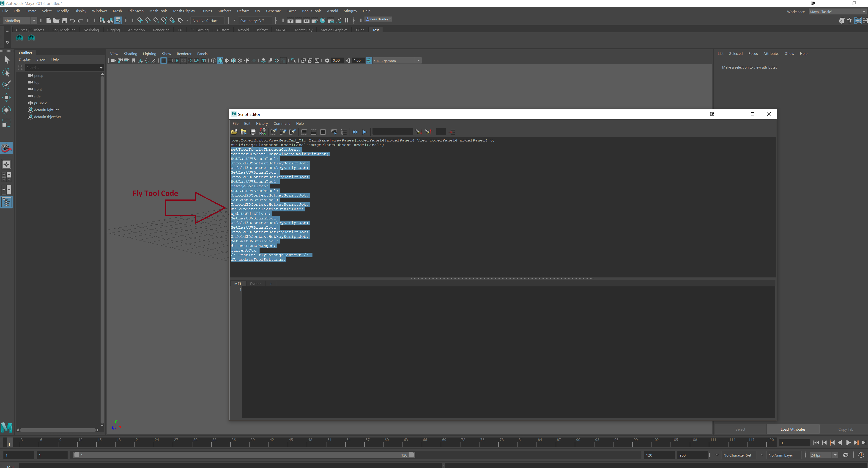Screen dimensions: 868x468
Task: Save the script to the shelf
Action: click(263, 132)
